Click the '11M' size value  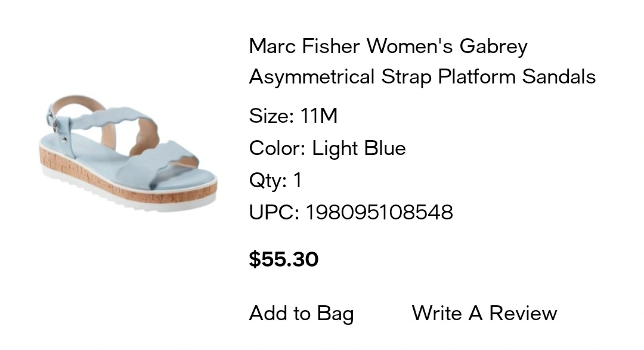point(319,116)
